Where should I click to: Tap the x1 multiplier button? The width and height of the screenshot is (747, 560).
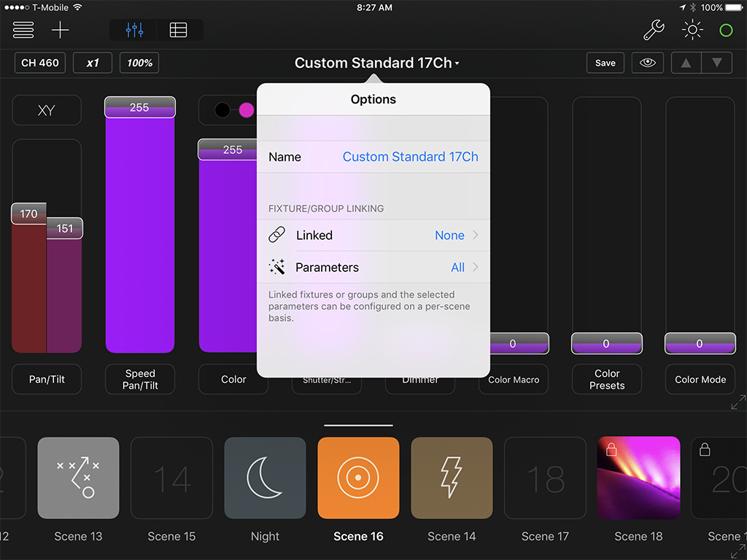tap(93, 63)
